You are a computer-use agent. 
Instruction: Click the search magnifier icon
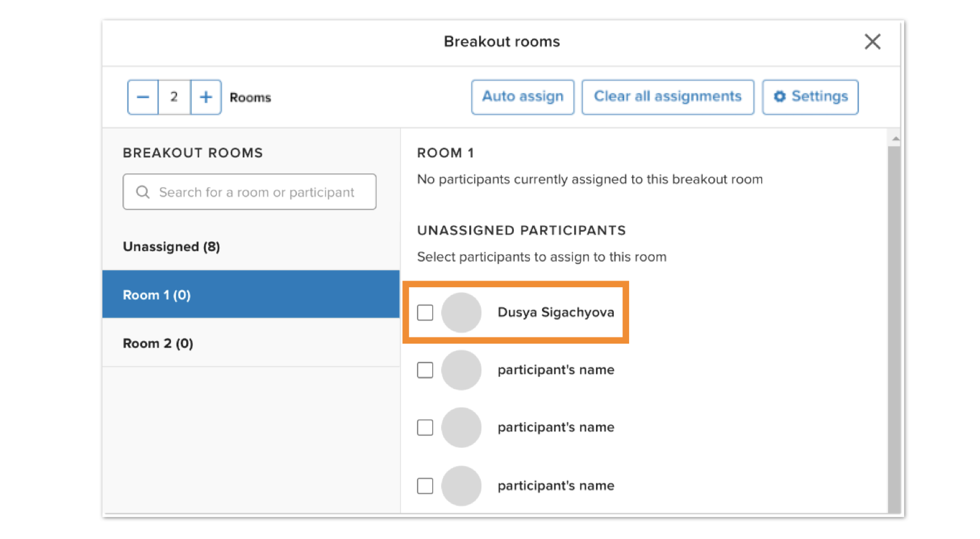coord(143,192)
